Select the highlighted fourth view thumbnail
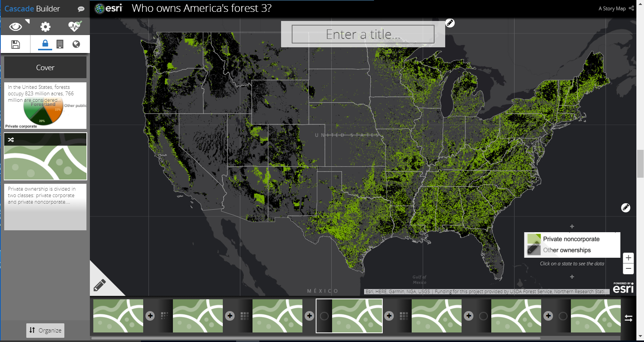The width and height of the screenshot is (644, 342). [x=357, y=316]
